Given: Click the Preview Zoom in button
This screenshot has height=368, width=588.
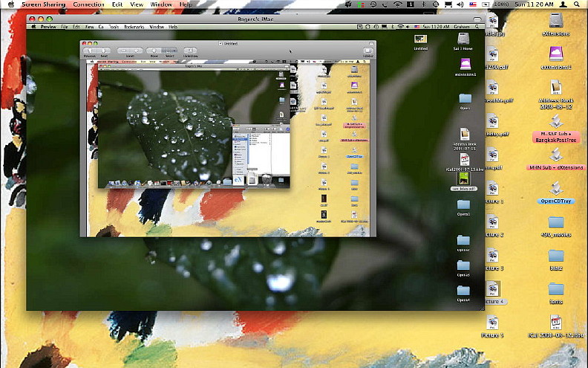Looking at the screenshot, I should (x=137, y=51).
